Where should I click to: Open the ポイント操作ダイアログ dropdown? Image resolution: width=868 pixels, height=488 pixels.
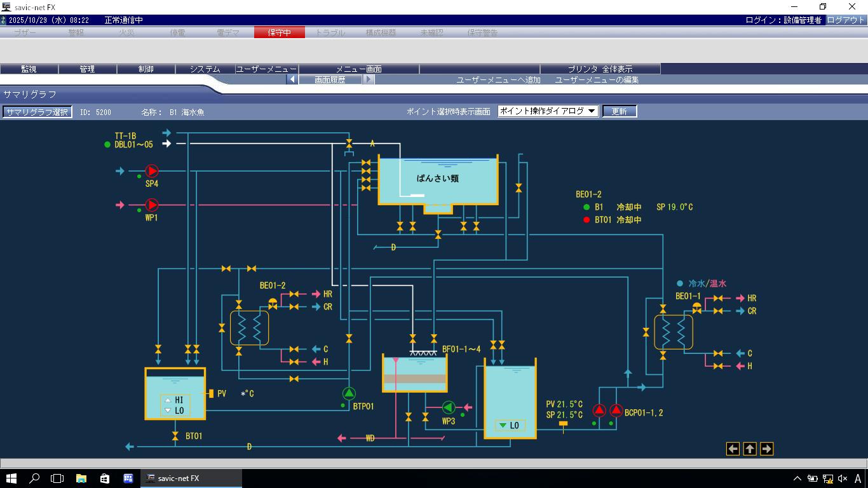(548, 111)
